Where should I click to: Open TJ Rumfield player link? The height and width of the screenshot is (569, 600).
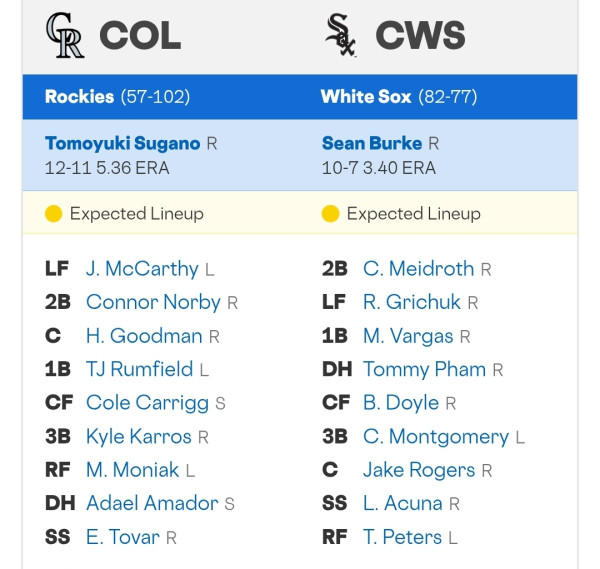pyautogui.click(x=139, y=369)
